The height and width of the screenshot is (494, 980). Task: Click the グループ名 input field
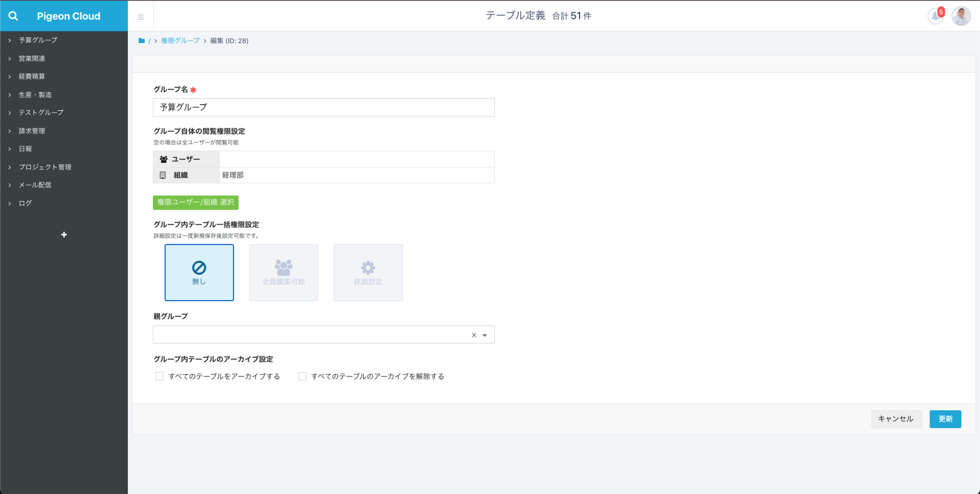pos(323,107)
